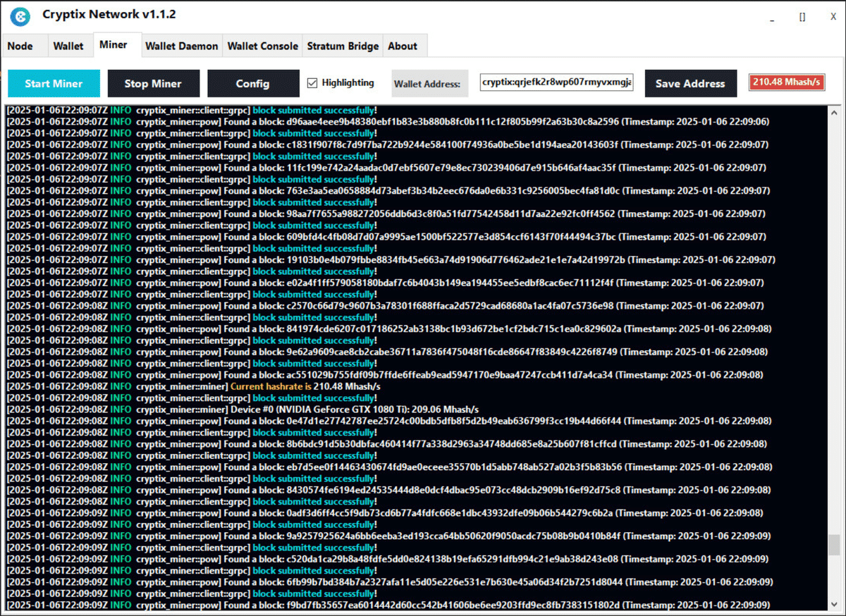Click the log line with block hash 9a9257925624a6bb
The height and width of the screenshot is (616, 846).
click(389, 536)
